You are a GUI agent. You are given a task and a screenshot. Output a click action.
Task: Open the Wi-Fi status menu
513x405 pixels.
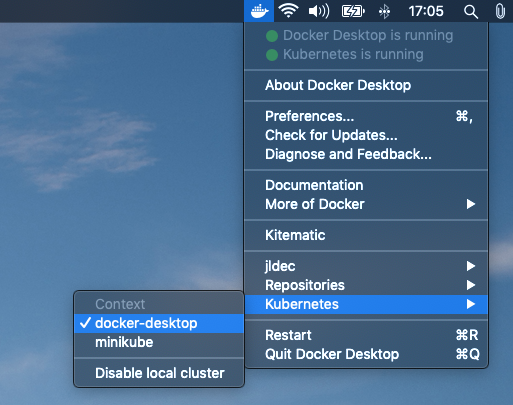tap(288, 11)
